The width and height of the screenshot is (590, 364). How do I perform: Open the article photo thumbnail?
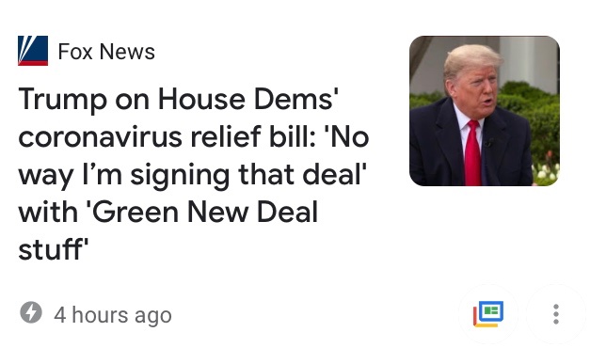coord(485,111)
